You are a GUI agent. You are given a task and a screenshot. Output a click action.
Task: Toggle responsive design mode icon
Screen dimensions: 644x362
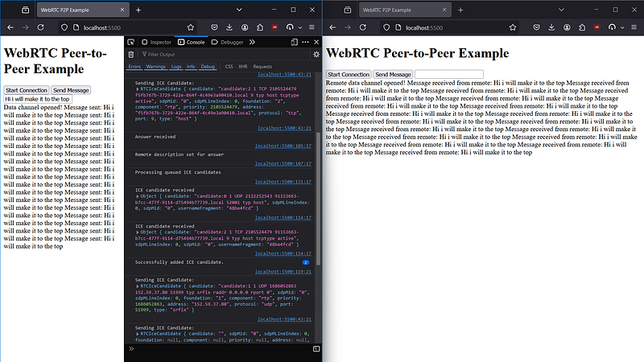[294, 42]
